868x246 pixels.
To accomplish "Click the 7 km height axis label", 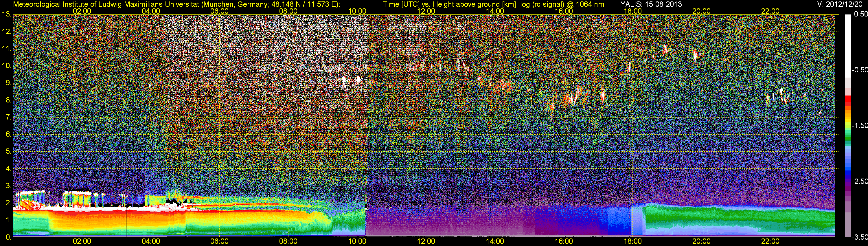I will (8, 117).
